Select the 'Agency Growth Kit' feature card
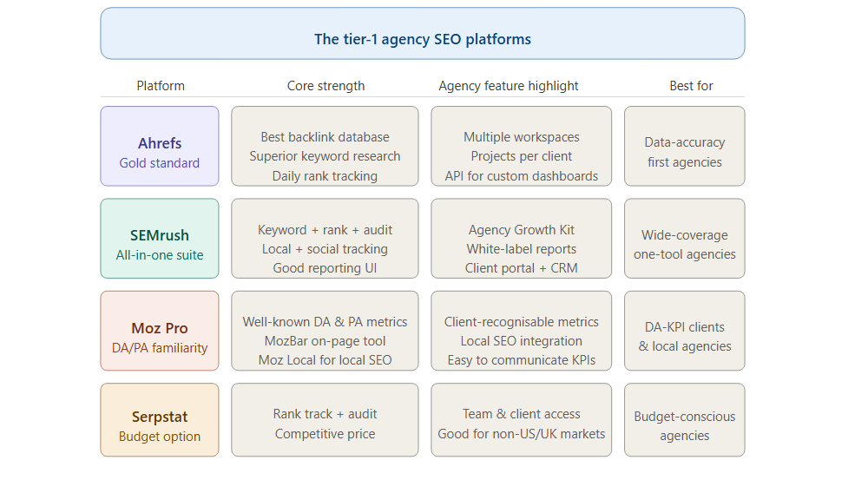868x480 pixels. click(522, 239)
